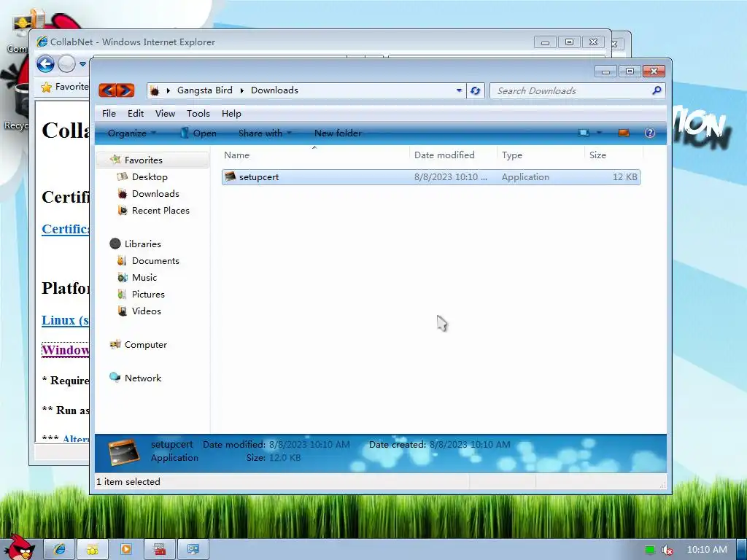Open the IE recent pages dropdown arrow
The image size is (747, 560).
pos(82,64)
